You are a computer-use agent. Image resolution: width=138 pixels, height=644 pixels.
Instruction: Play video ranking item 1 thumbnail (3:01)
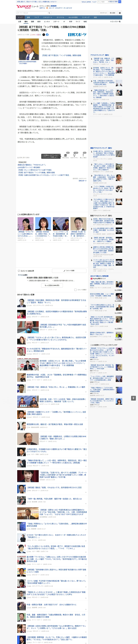(119, 221)
